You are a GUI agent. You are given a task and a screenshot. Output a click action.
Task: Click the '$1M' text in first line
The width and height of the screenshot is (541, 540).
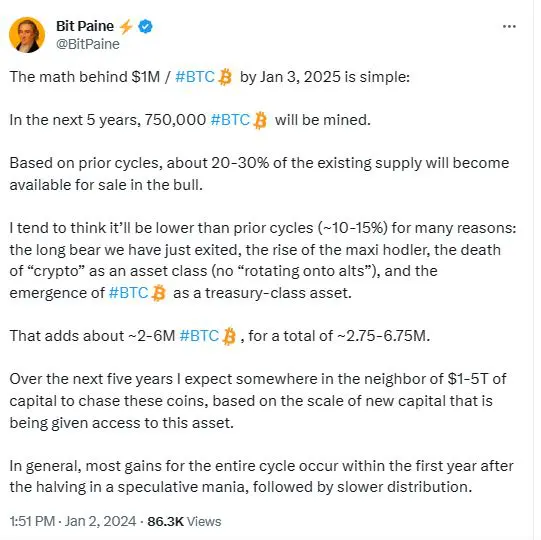point(145,77)
